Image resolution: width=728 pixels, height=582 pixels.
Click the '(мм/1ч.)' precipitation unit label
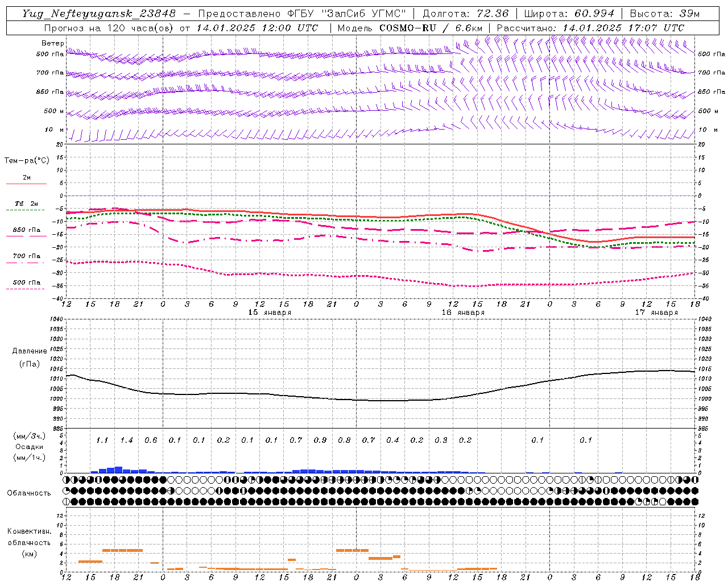(x=30, y=458)
